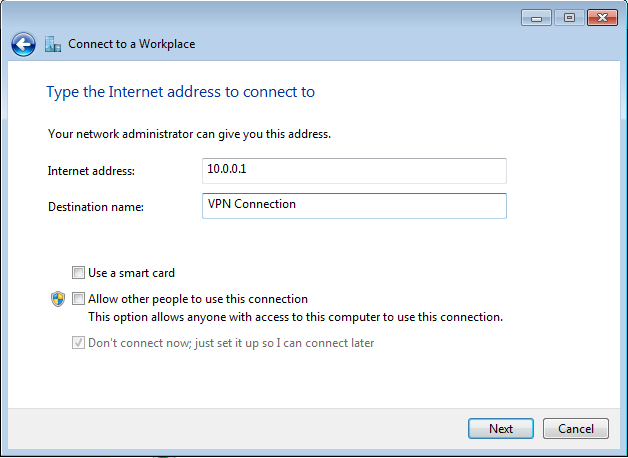Image resolution: width=628 pixels, height=458 pixels.
Task: Click the heading "Type the Internet address to connect to"
Action: click(x=180, y=92)
